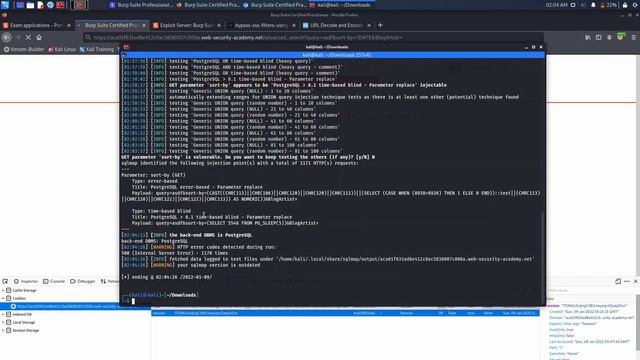Select the Exploit Server browser tab
The width and height of the screenshot is (640, 360).
(186, 25)
